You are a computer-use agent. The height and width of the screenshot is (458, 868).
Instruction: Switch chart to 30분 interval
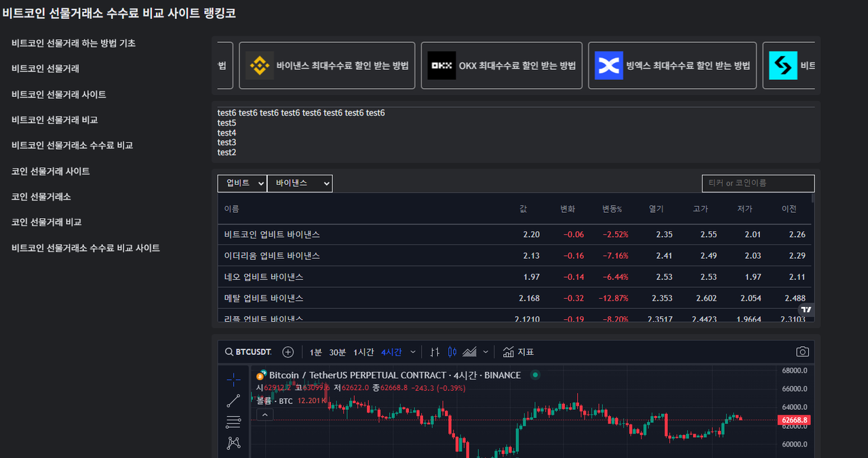pyautogui.click(x=338, y=352)
